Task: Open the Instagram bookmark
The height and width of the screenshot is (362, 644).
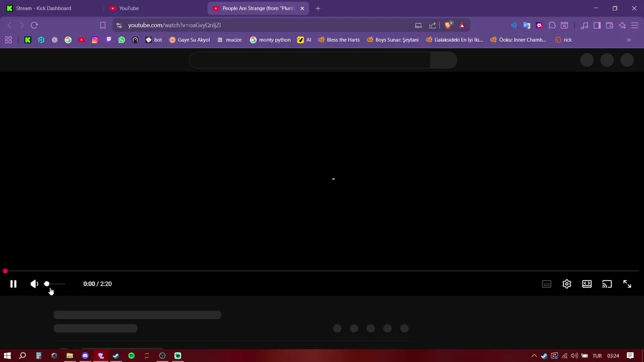Action: tap(95, 40)
